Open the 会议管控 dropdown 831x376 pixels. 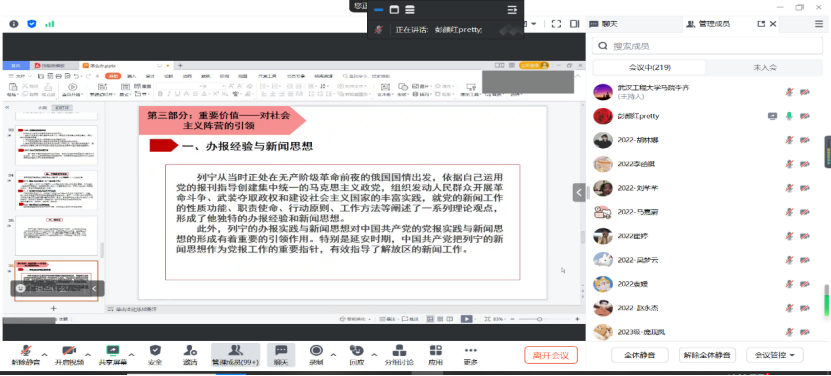point(775,355)
